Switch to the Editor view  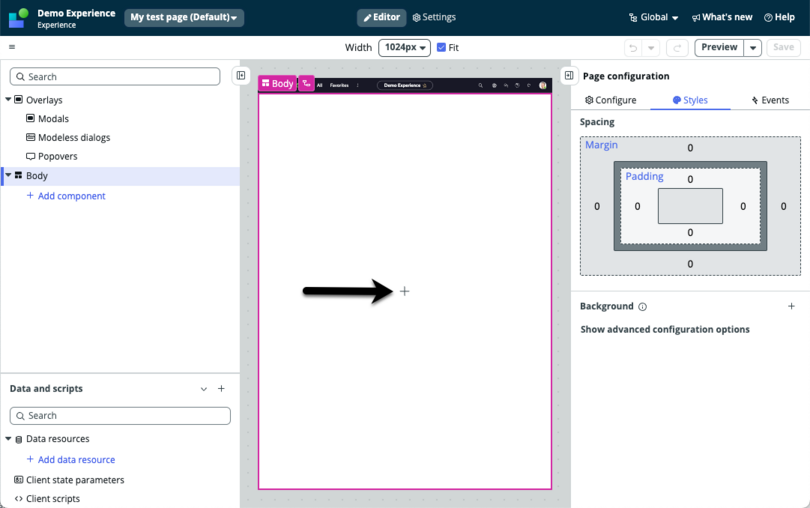coord(382,17)
